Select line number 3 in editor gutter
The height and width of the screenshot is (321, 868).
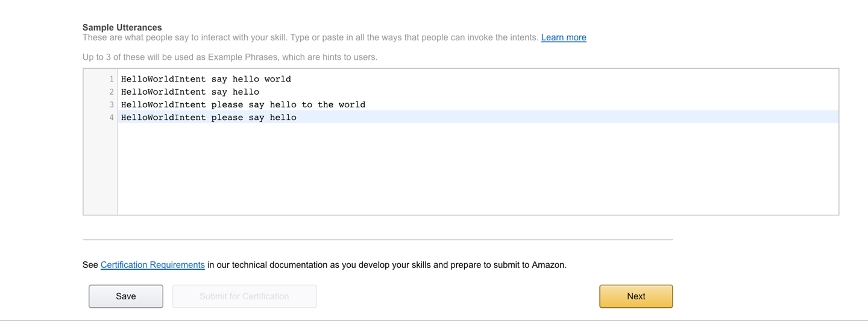[x=112, y=104]
